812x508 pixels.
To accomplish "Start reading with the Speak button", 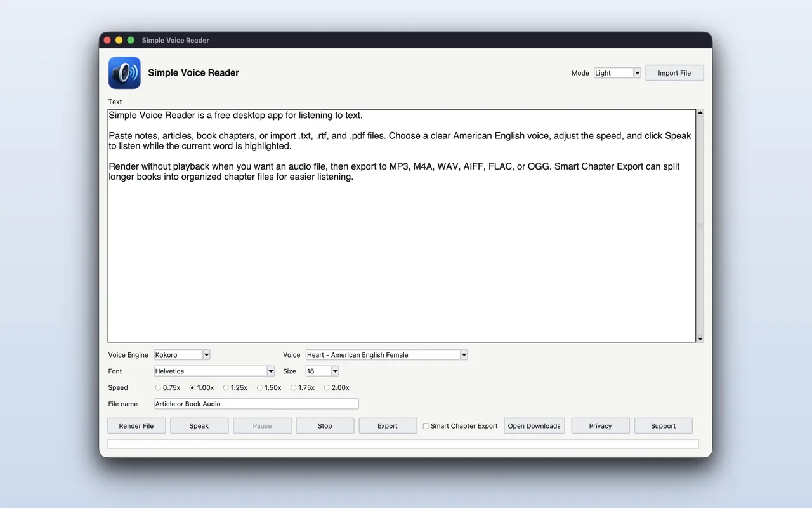I will coord(199,426).
